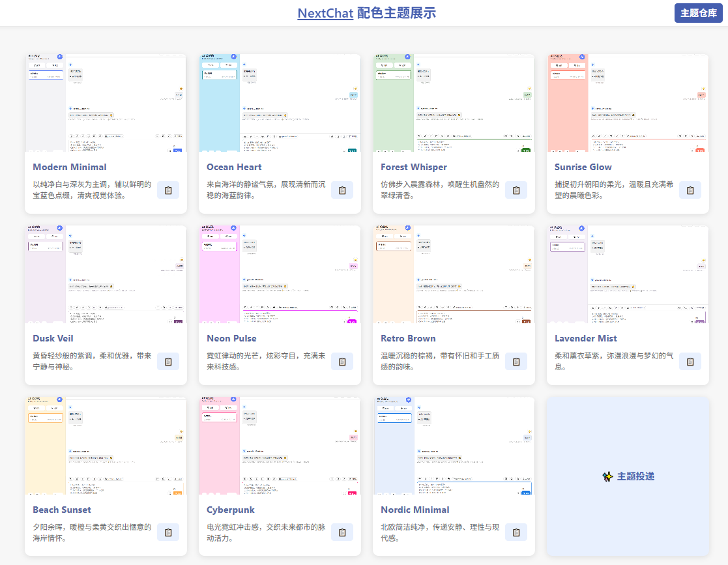Copy the Forest Whisper theme via clipboard icon

516,190
